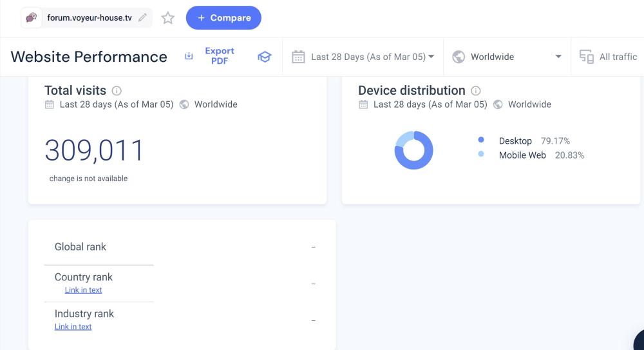Open Link in text under Country rank
Screen dimensions: 644x350
click(83, 290)
